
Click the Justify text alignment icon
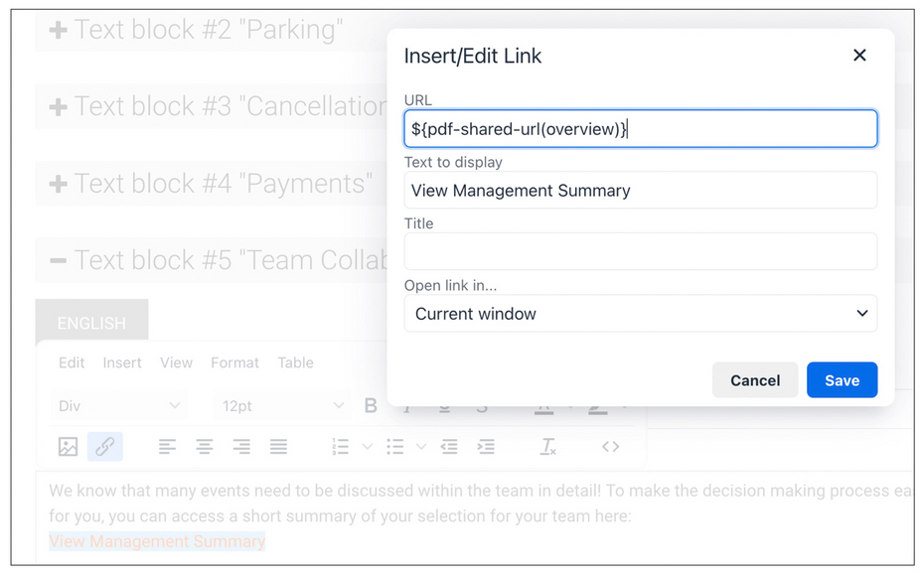(278, 446)
